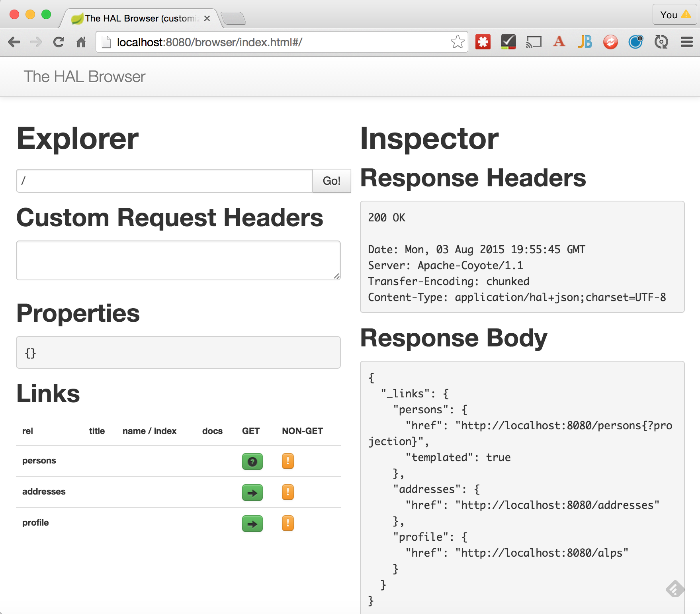Viewport: 700px width, 614px height.
Task: Click The HAL Browser header title
Action: pyautogui.click(x=84, y=76)
